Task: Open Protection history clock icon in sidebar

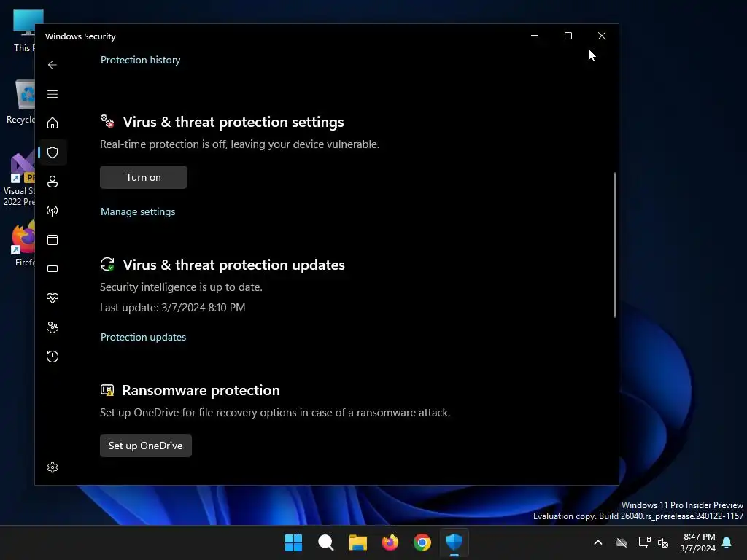Action: [53, 357]
